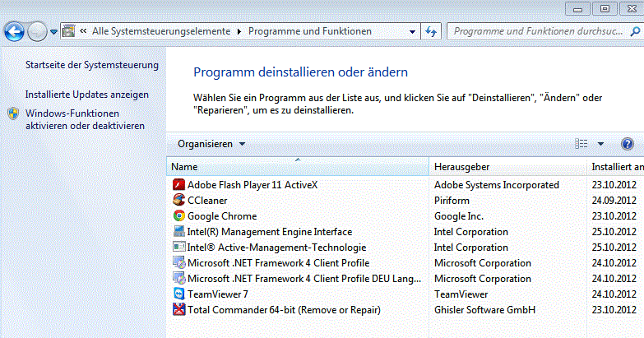Expand arrow after Alle Systemsteuerungselemente
The width and height of the screenshot is (644, 338).
pyautogui.click(x=239, y=31)
